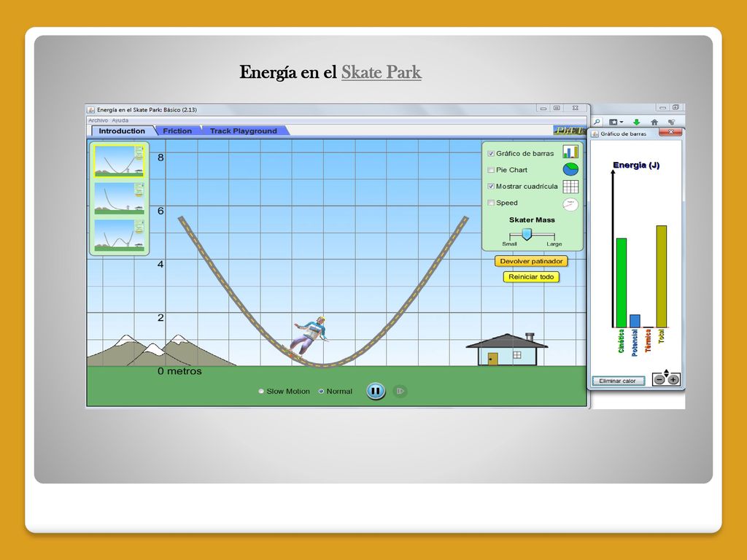Click the green downloads arrow icon

(636, 122)
